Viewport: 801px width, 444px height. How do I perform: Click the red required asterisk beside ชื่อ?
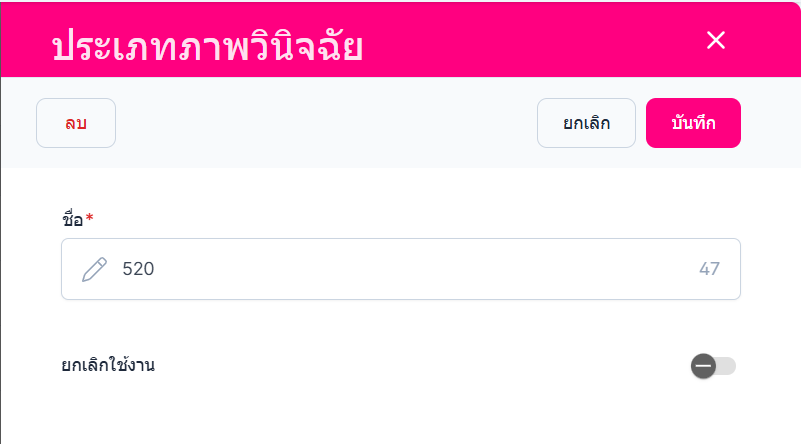89,218
